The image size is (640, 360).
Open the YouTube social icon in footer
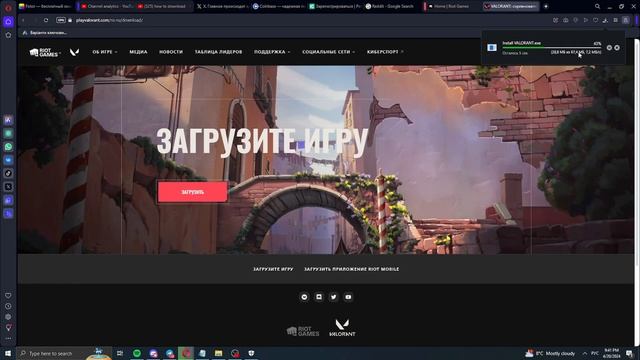tap(348, 297)
